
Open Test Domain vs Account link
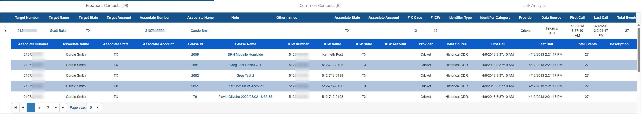click(245, 86)
